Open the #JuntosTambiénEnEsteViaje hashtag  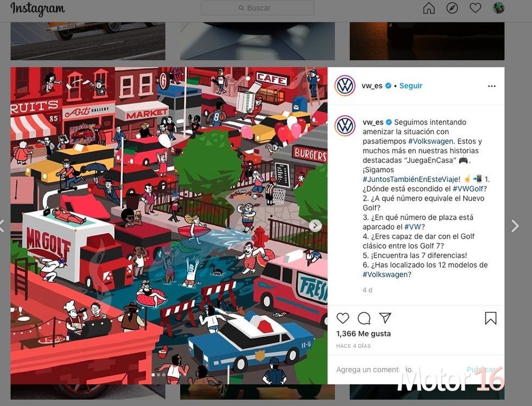pyautogui.click(x=411, y=179)
